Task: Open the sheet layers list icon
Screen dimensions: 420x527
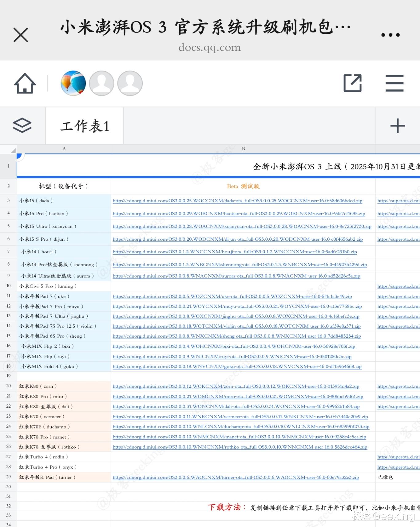Action: tap(22, 125)
